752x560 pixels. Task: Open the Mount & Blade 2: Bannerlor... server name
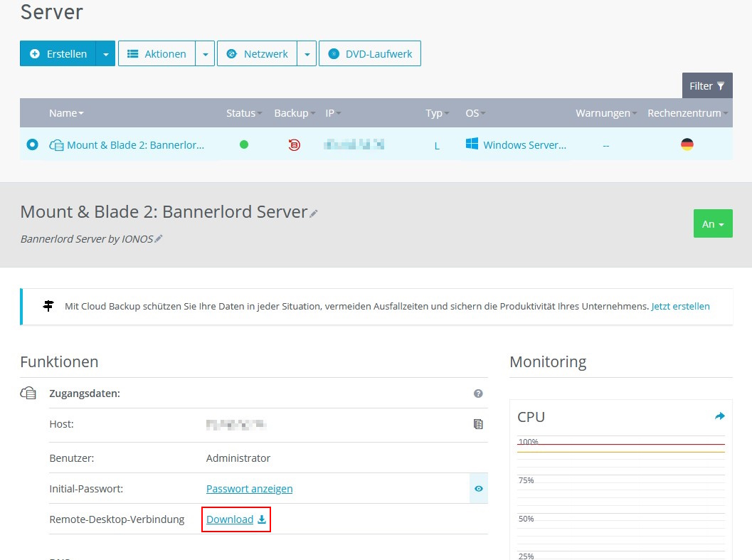click(x=136, y=145)
